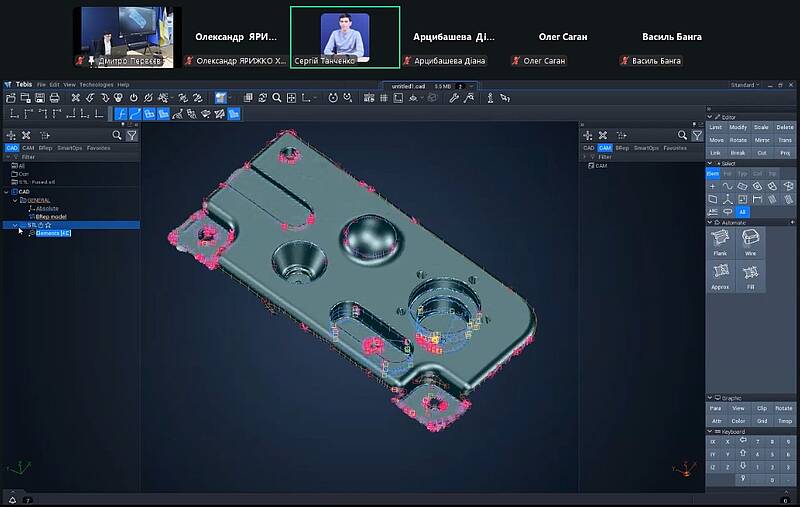Open the Technologies menu
The image size is (800, 507).
[x=96, y=85]
